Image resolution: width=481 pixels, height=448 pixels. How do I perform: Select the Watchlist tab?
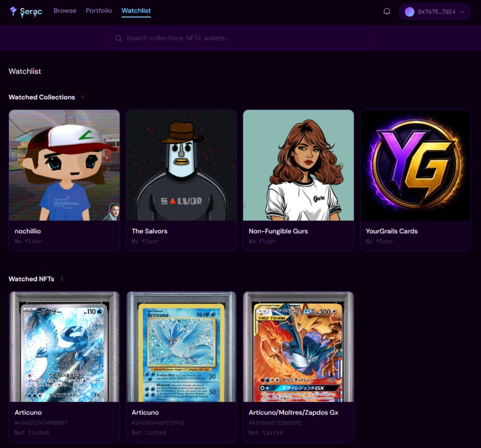pos(136,11)
